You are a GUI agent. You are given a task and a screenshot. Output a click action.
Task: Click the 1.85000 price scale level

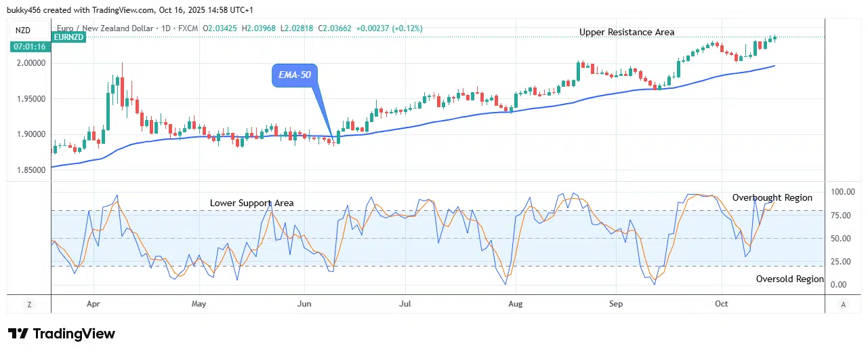pos(30,170)
